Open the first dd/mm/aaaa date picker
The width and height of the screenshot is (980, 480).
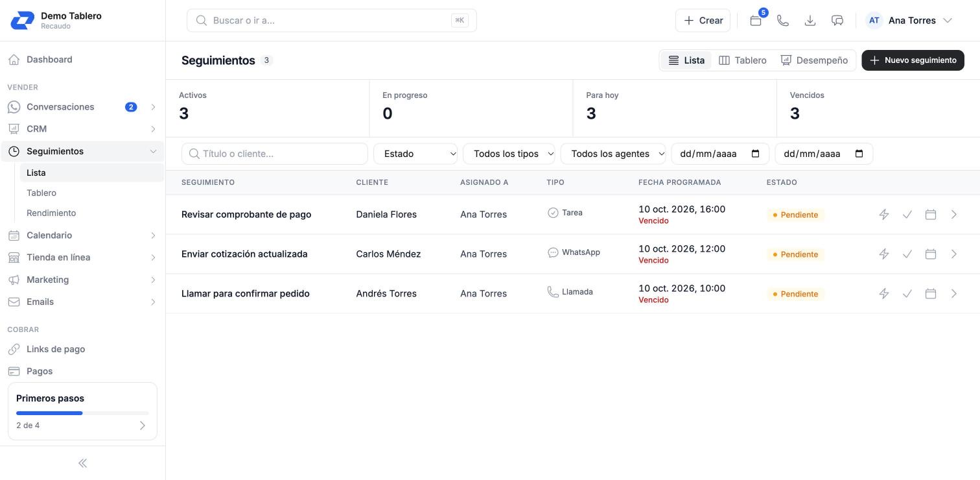coord(720,154)
